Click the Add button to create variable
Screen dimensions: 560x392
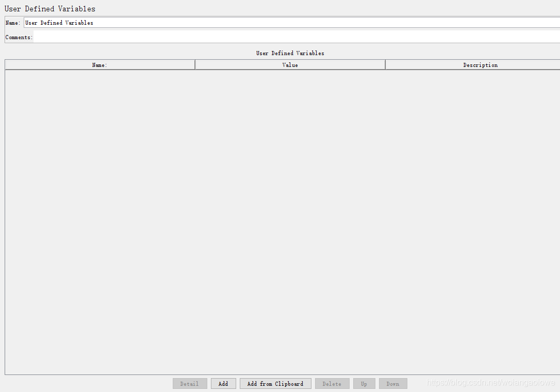point(223,383)
